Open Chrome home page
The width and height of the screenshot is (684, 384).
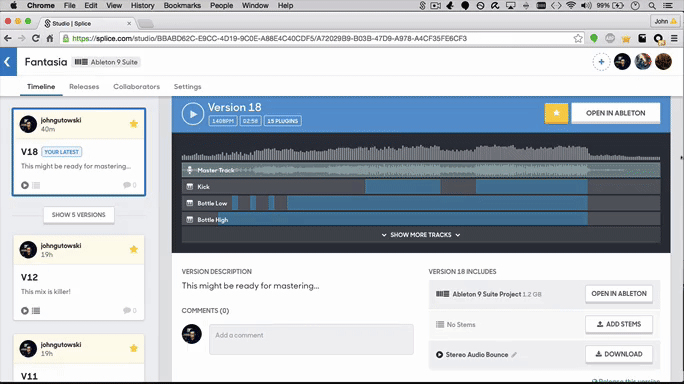point(50,38)
